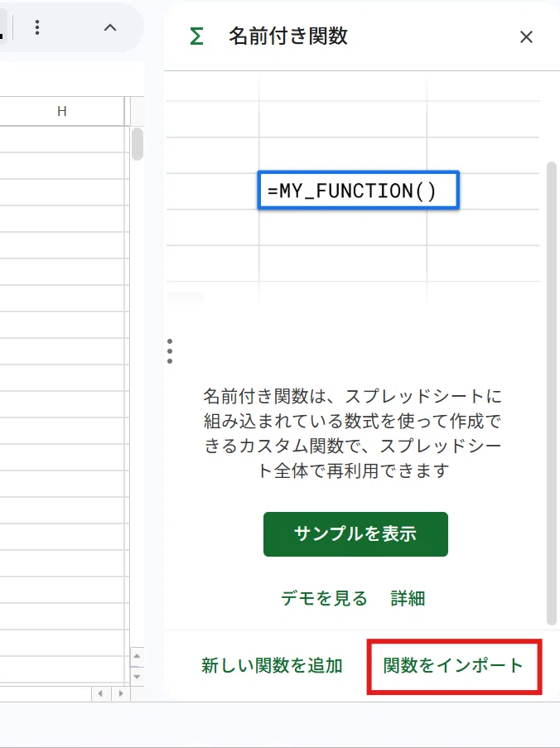Click the sheet scroll down arrow
The width and height of the screenshot is (560, 748).
tap(137, 677)
